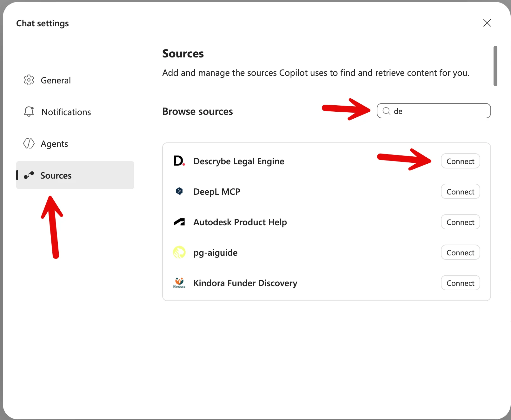The width and height of the screenshot is (511, 420).
Task: Click the DeepL MCP logo
Action: click(179, 191)
